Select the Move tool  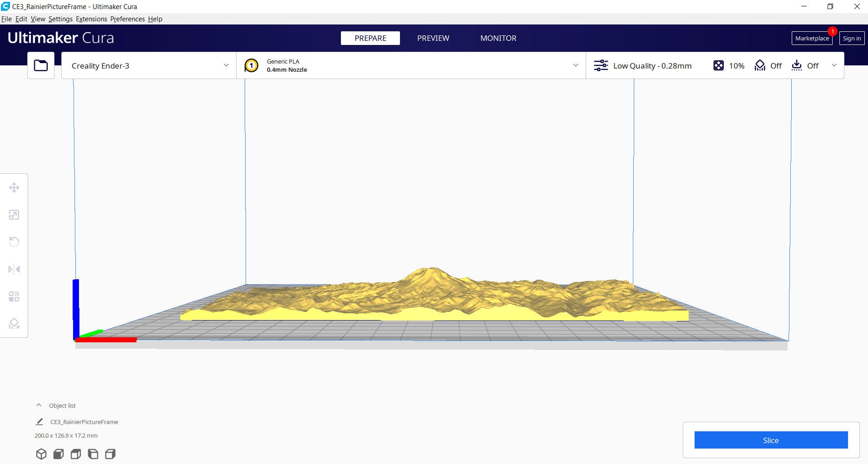[14, 188]
